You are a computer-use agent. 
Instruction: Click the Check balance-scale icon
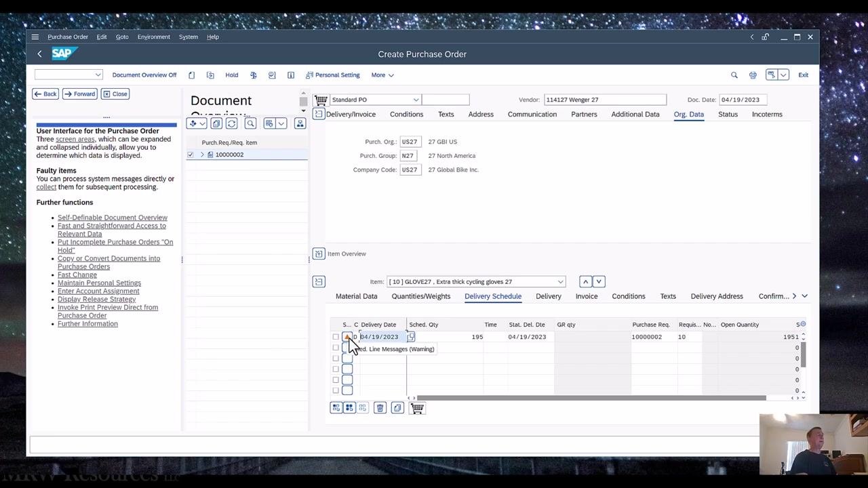coord(253,75)
